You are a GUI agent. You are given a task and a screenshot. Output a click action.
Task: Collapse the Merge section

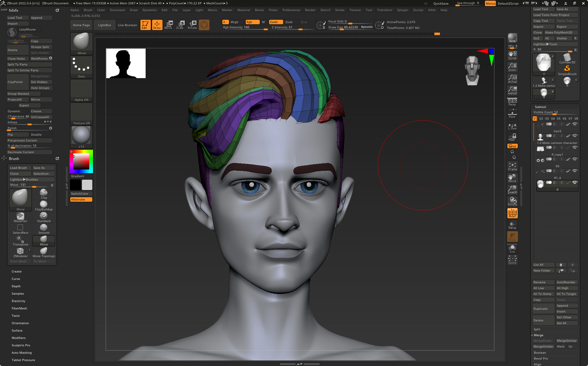538,335
